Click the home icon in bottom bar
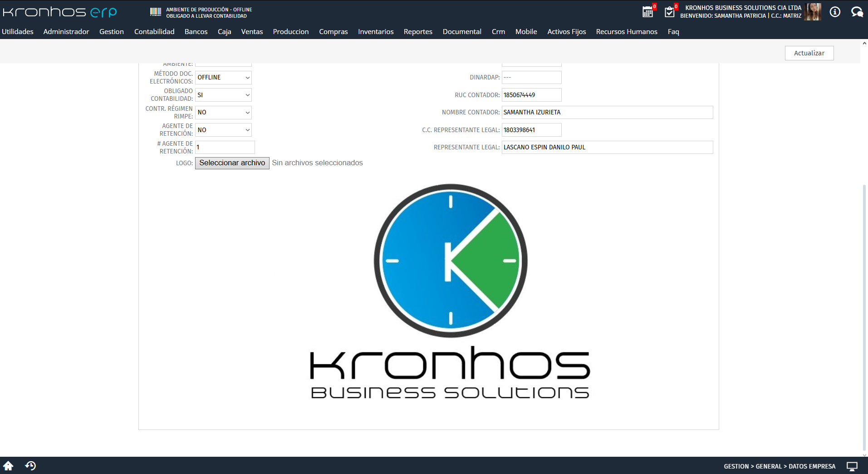The height and width of the screenshot is (474, 868). click(8, 466)
